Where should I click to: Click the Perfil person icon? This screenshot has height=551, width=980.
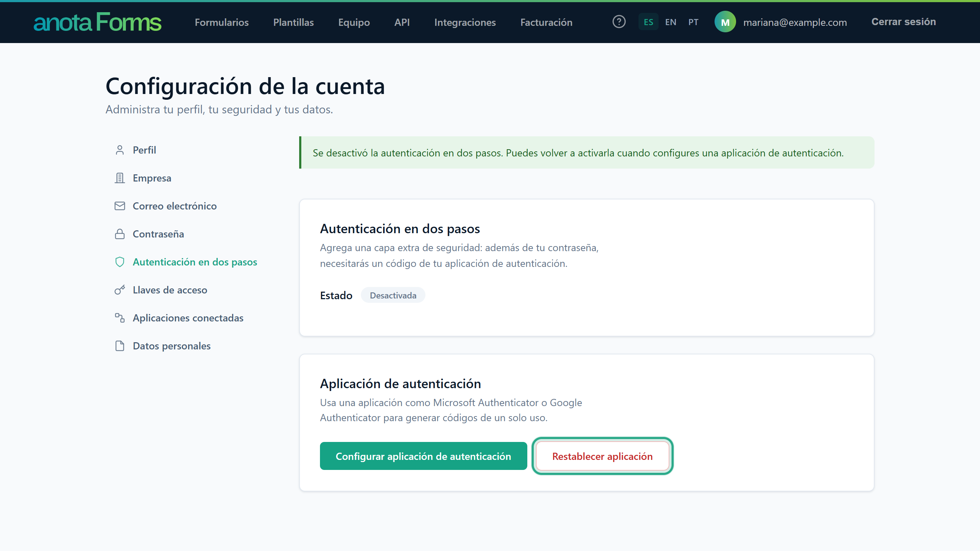120,150
